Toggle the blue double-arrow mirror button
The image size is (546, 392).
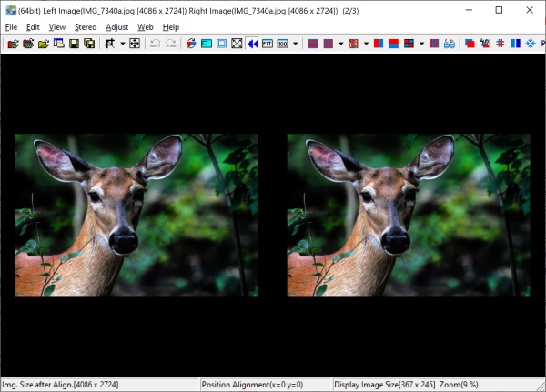(x=252, y=44)
